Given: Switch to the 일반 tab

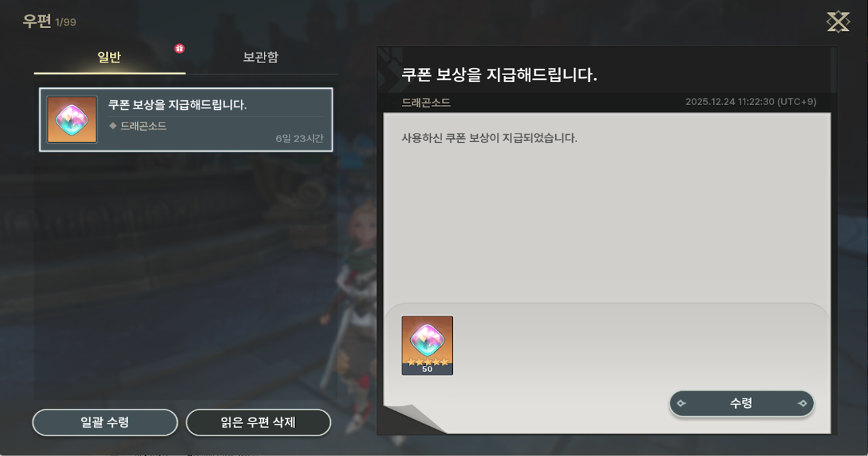Looking at the screenshot, I should 109,58.
